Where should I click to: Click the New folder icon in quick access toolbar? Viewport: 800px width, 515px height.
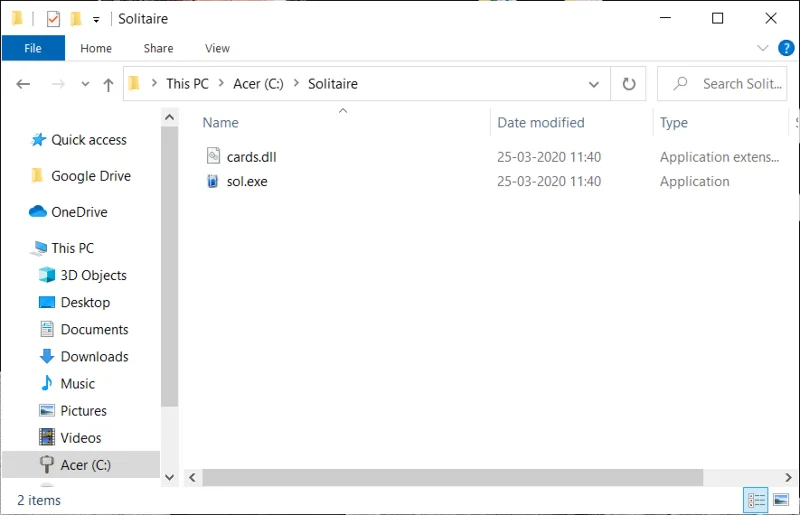pyautogui.click(x=76, y=19)
